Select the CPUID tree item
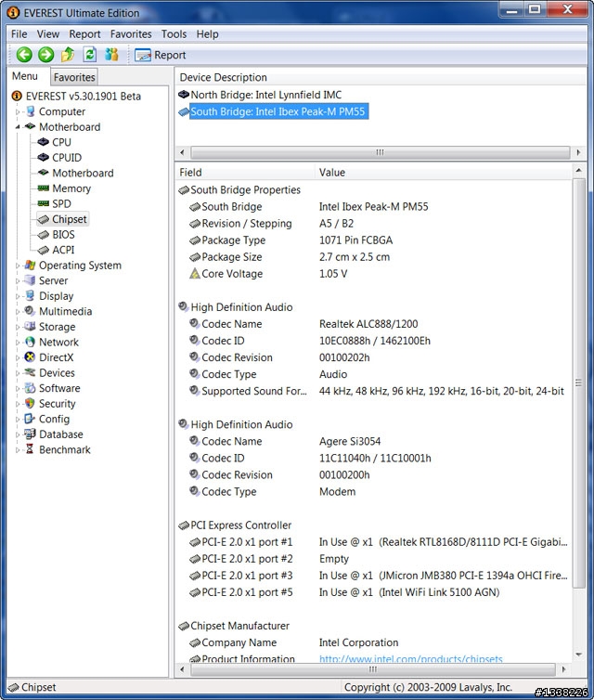594x700 pixels. tap(67, 158)
